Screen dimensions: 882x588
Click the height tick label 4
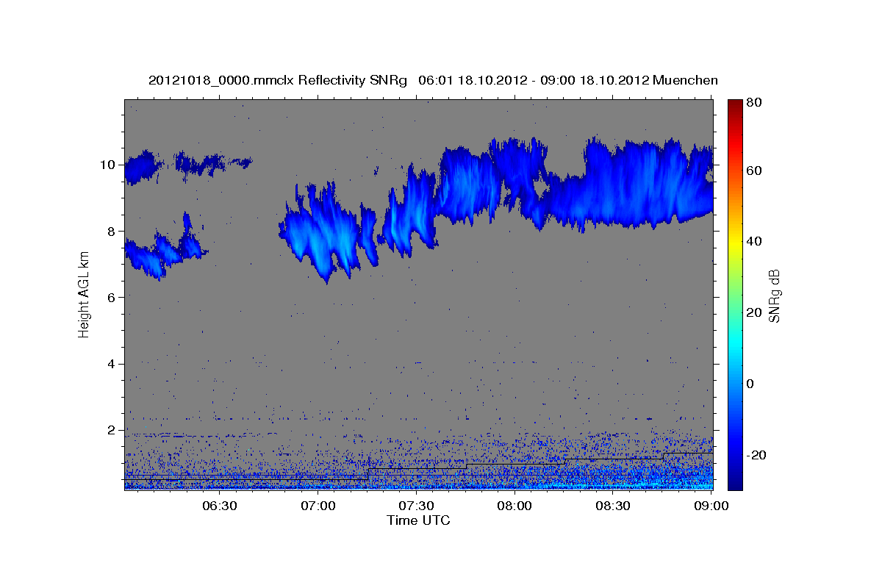pyautogui.click(x=111, y=364)
